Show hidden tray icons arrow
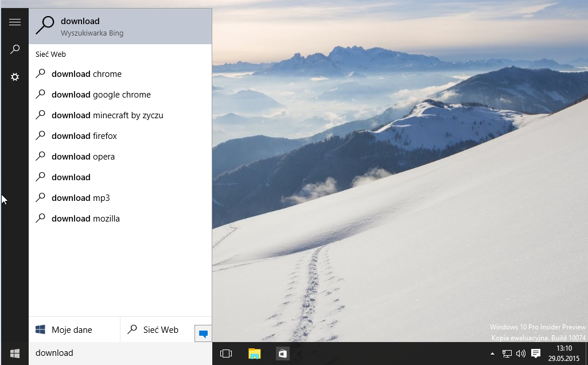The width and height of the screenshot is (588, 365). point(492,354)
